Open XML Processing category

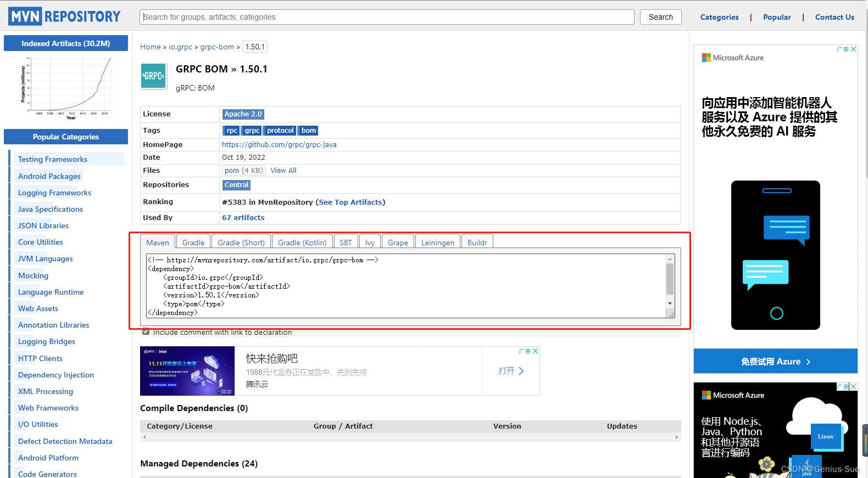coord(45,391)
